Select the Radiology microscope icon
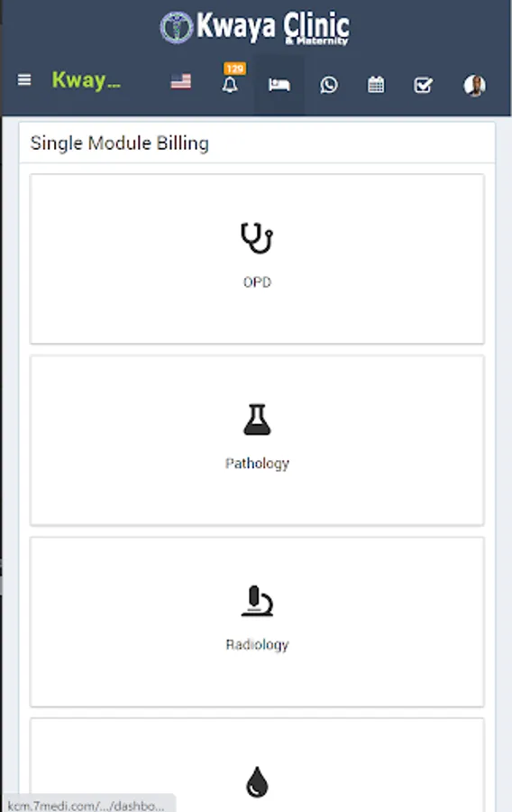 257,601
